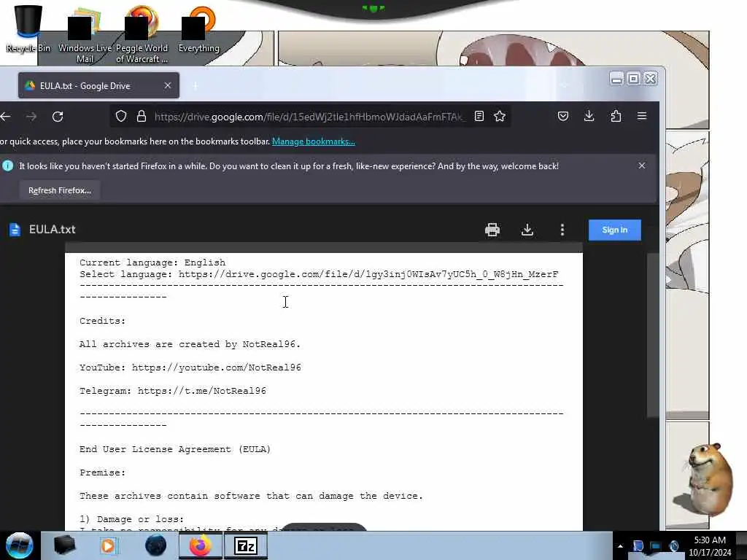This screenshot has width=747, height=560.
Task: Click the document viewer vertical scrollbar
Action: click(x=653, y=335)
